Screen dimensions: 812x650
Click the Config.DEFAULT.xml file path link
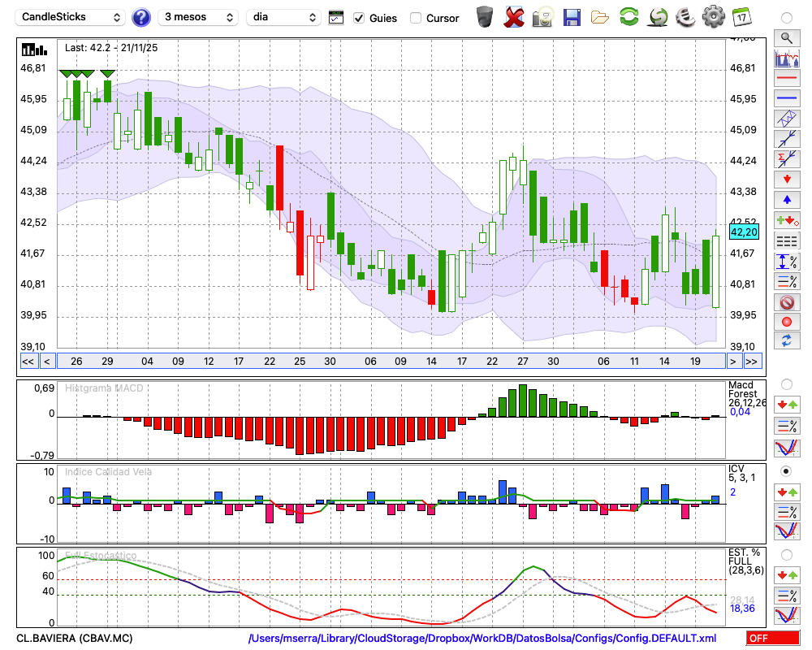pos(482,638)
